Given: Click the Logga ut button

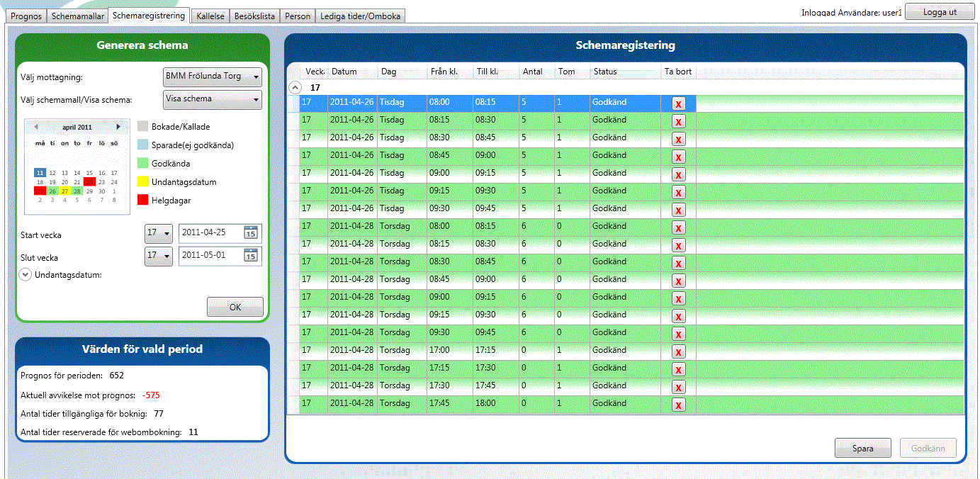Looking at the screenshot, I should click(940, 12).
